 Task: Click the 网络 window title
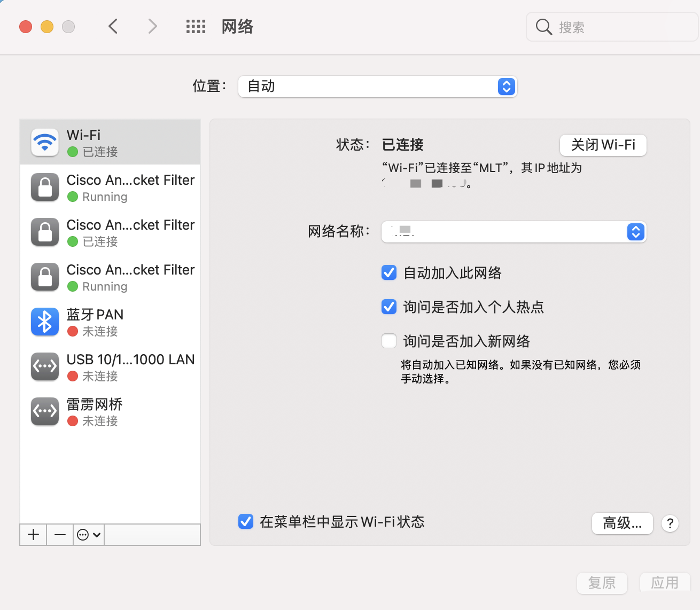tap(237, 27)
